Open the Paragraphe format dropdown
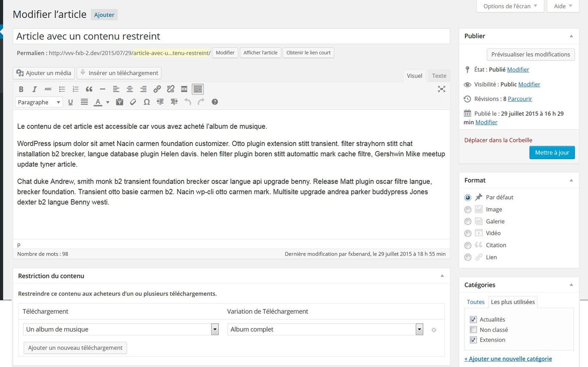This screenshot has width=588, height=367. pos(39,102)
